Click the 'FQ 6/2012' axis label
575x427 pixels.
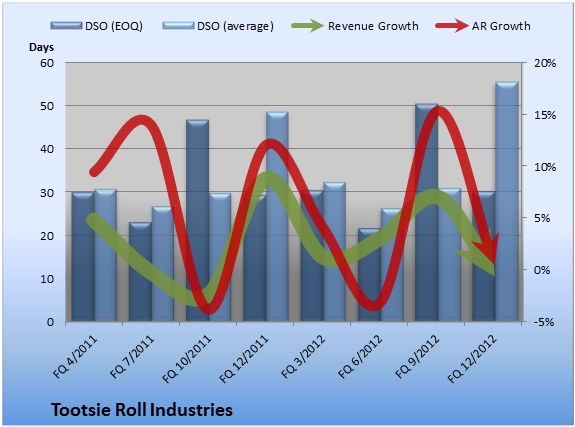[360, 357]
